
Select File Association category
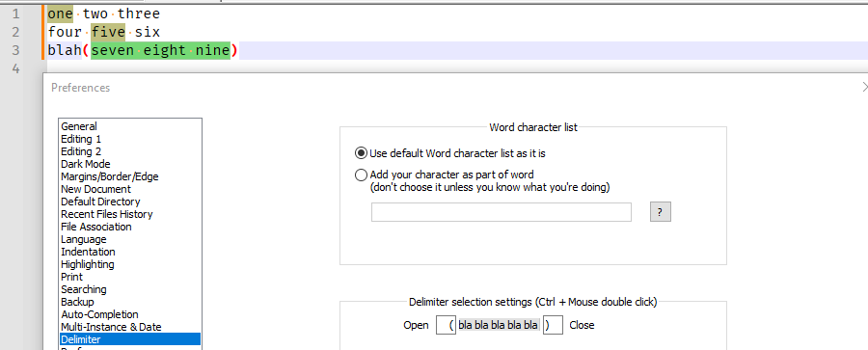tap(130, 227)
